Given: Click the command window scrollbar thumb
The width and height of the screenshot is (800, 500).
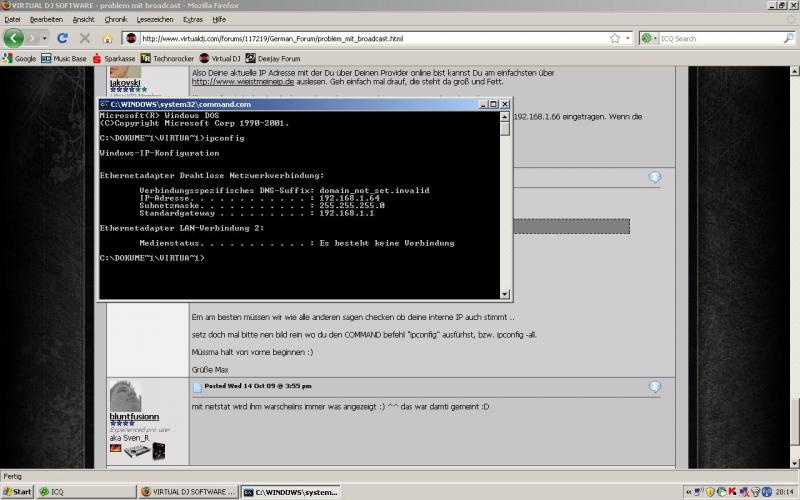Looking at the screenshot, I should point(505,128).
